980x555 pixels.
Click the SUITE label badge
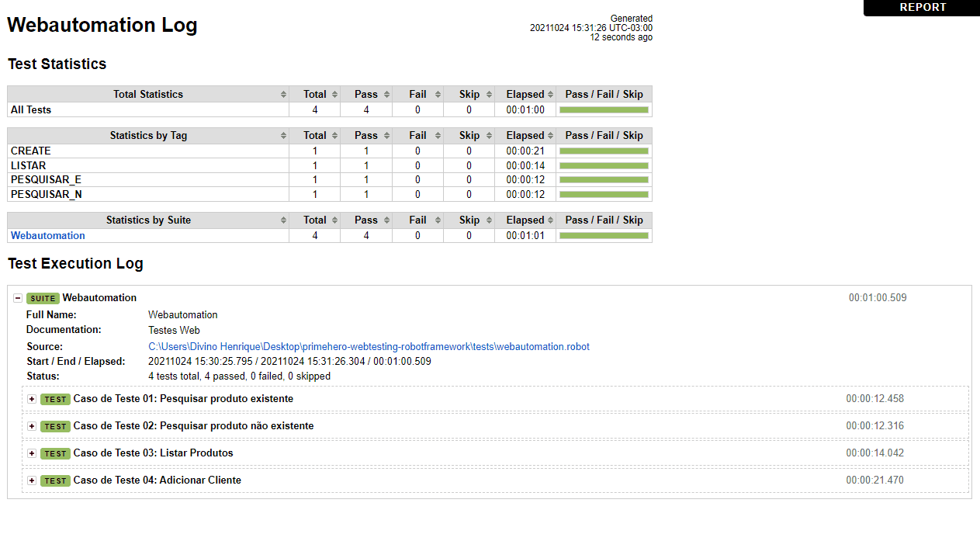click(43, 298)
